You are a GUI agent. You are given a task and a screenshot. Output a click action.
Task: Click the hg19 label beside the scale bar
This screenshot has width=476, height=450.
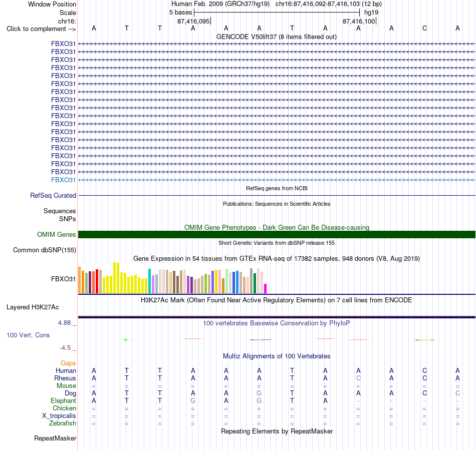coord(371,13)
